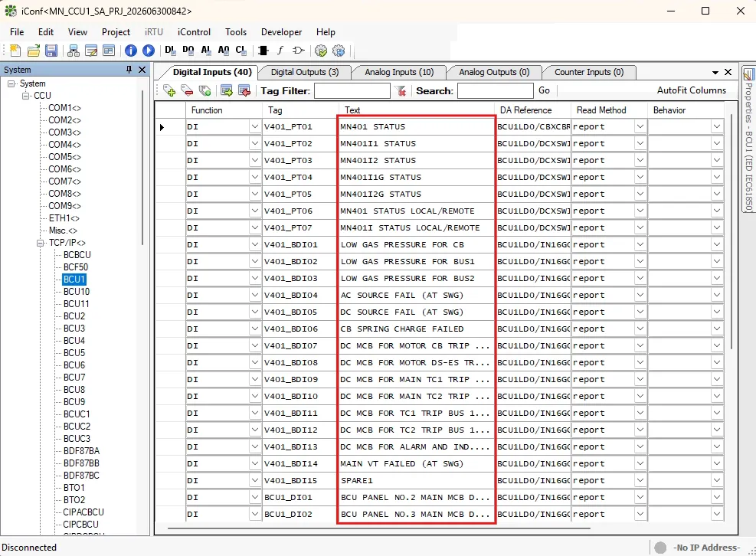Open the AI points toolbar icon
Screen dimensions: 756x556
point(206,50)
